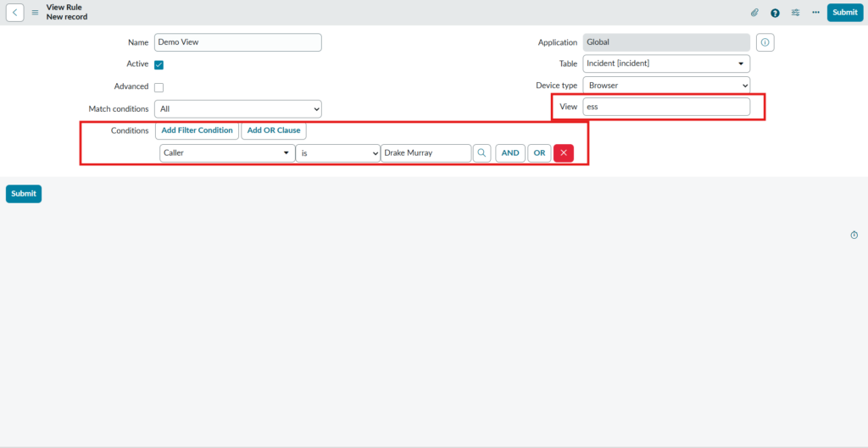This screenshot has height=448, width=868.
Task: Open Caller lookup magnifier icon
Action: [x=481, y=153]
